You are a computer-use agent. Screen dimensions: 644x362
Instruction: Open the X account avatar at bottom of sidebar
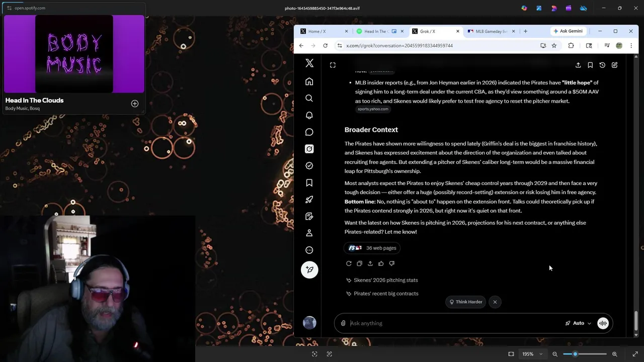[309, 323]
